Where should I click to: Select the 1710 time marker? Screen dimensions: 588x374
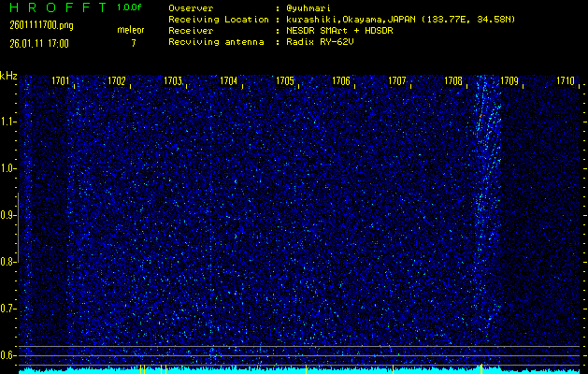[x=566, y=81]
